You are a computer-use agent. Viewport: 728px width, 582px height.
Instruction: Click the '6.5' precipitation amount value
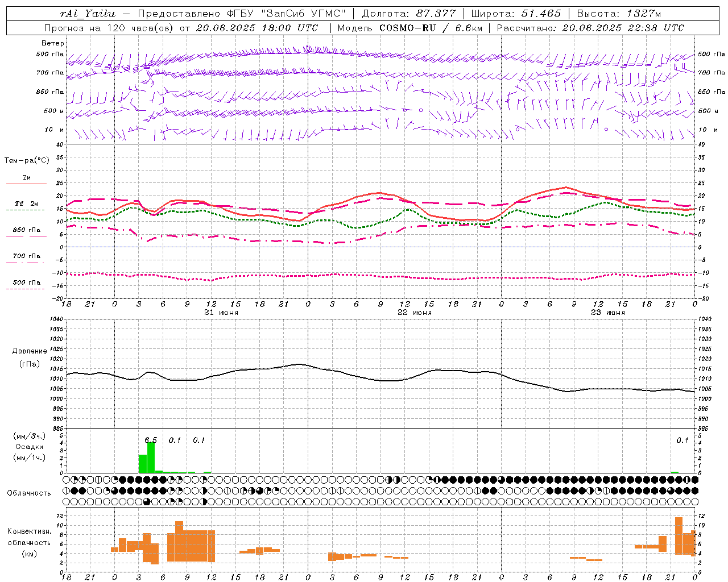[151, 440]
